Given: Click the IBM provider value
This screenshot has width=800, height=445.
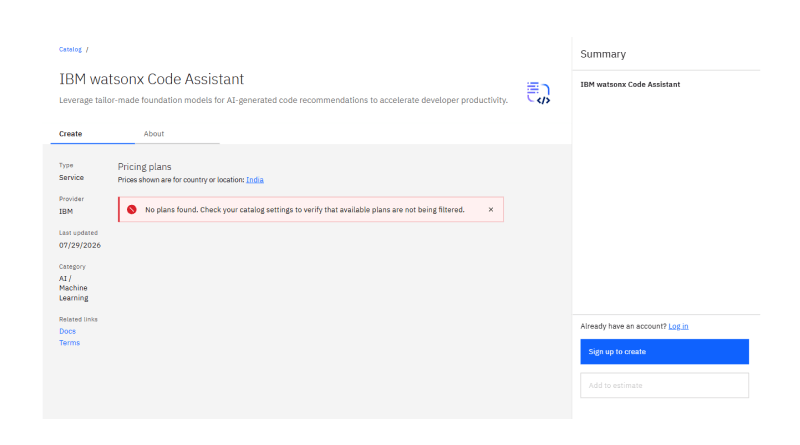Looking at the screenshot, I should coord(66,211).
